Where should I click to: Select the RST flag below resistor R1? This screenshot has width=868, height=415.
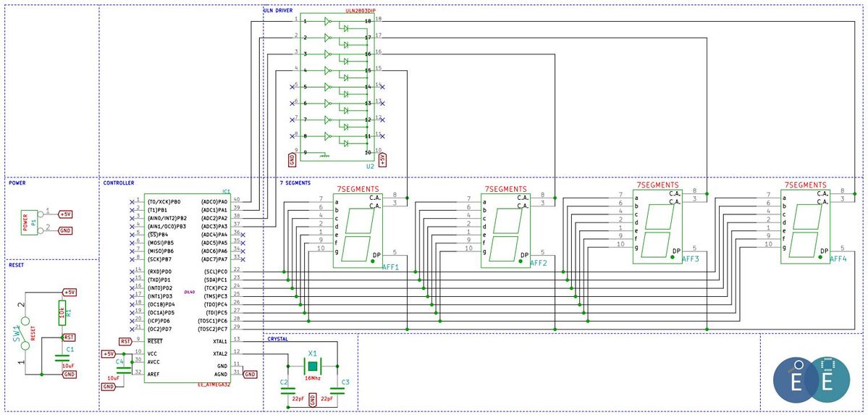click(69, 337)
